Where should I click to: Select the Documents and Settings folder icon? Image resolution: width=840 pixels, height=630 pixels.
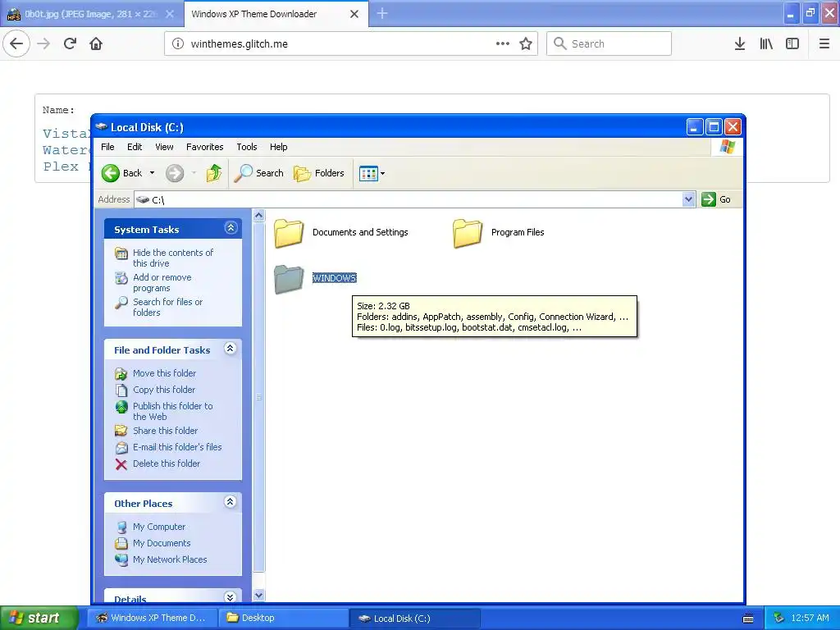(289, 232)
